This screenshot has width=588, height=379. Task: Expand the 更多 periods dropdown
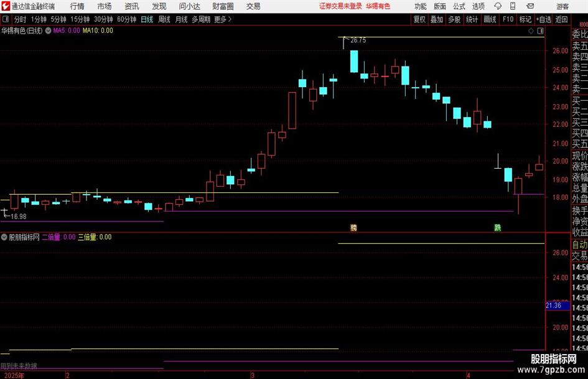pyautogui.click(x=223, y=19)
